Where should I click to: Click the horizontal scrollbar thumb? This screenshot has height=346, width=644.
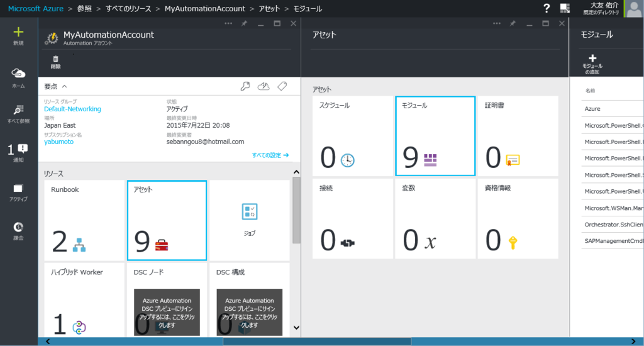point(317,342)
